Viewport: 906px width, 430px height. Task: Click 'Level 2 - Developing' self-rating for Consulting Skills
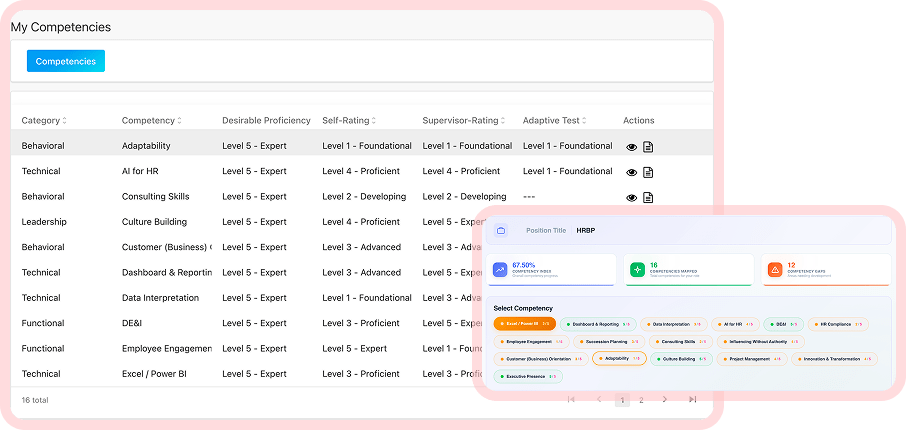(x=364, y=197)
